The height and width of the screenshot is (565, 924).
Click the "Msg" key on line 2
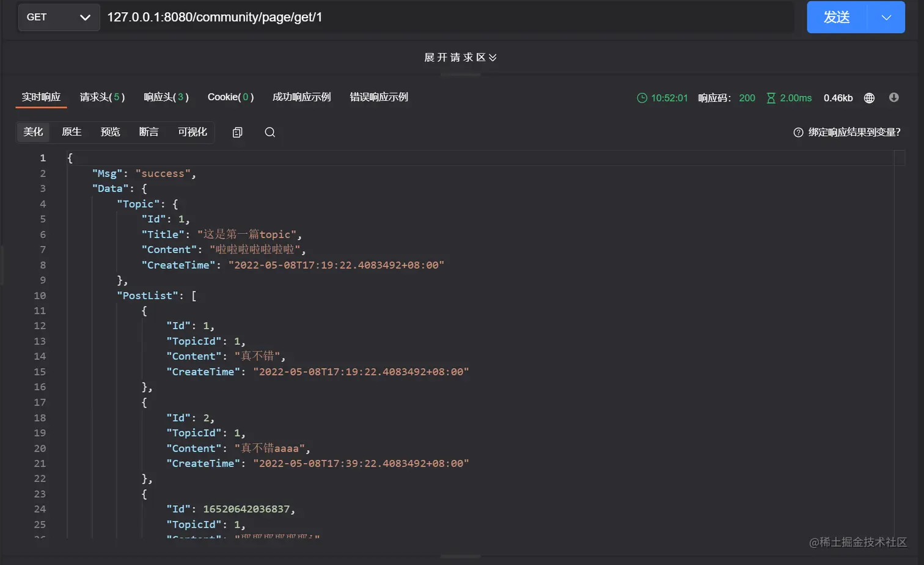coord(107,173)
